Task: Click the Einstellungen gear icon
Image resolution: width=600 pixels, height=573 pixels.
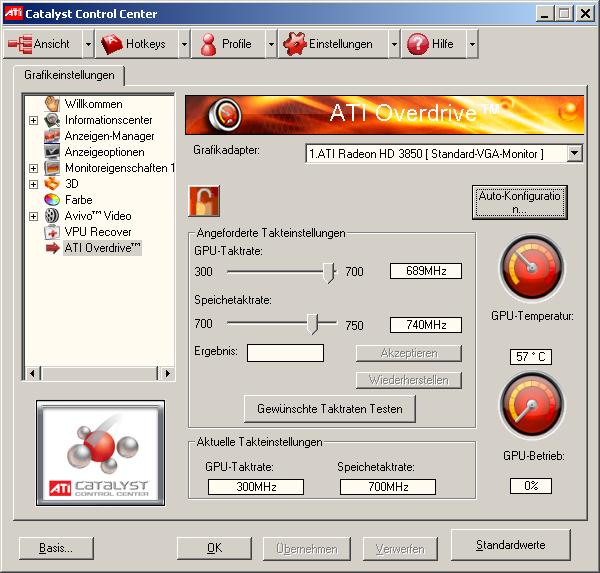Action: click(295, 44)
